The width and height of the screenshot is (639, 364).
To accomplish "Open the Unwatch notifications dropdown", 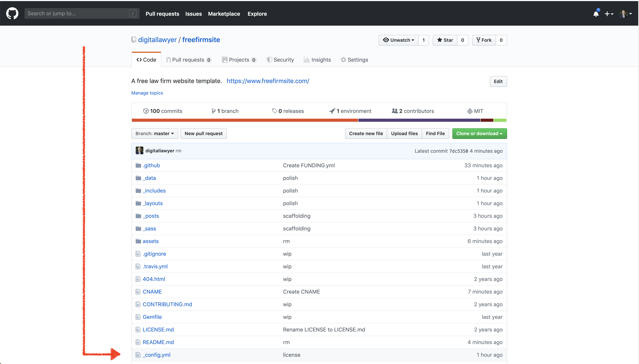I will tap(399, 40).
